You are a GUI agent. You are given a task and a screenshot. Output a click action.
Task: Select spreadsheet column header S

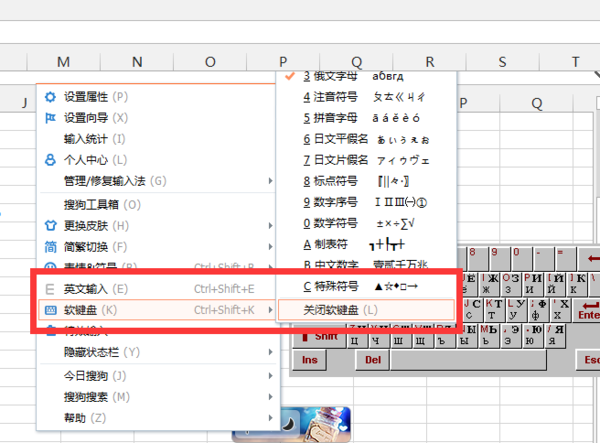502,62
